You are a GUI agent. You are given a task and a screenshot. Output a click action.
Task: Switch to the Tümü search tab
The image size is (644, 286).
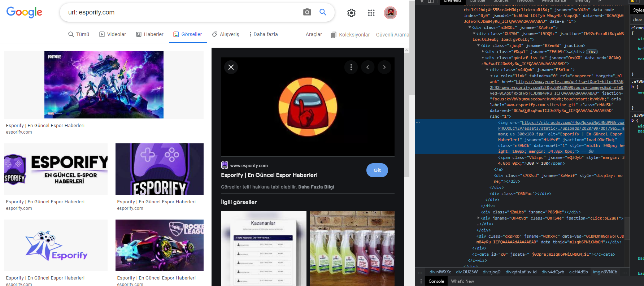tap(79, 34)
